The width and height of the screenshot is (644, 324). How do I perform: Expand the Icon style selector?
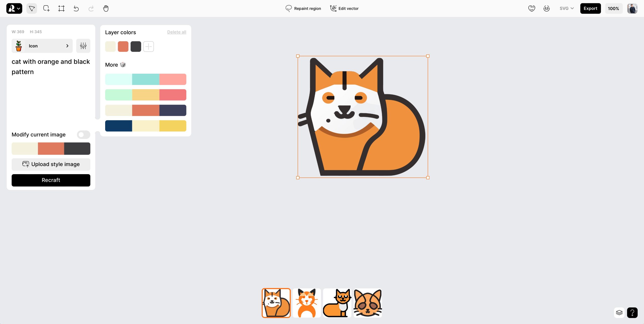coord(42,46)
